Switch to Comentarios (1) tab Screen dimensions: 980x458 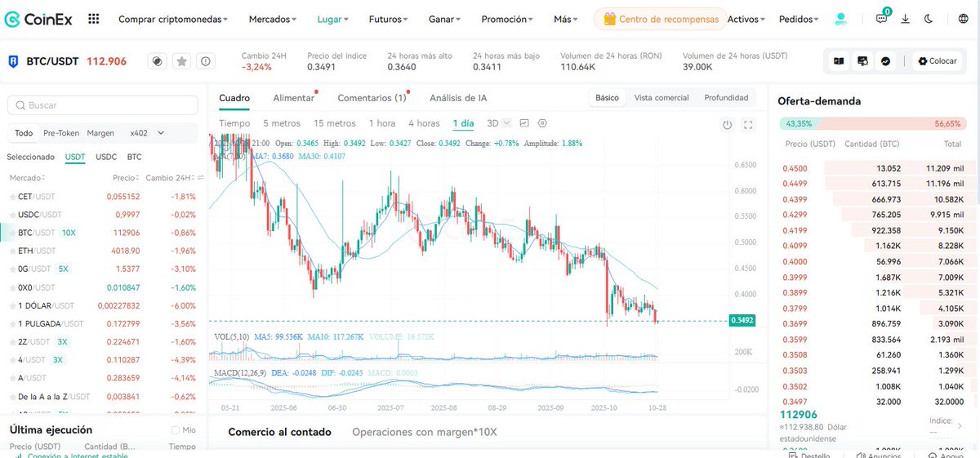pos(372,98)
